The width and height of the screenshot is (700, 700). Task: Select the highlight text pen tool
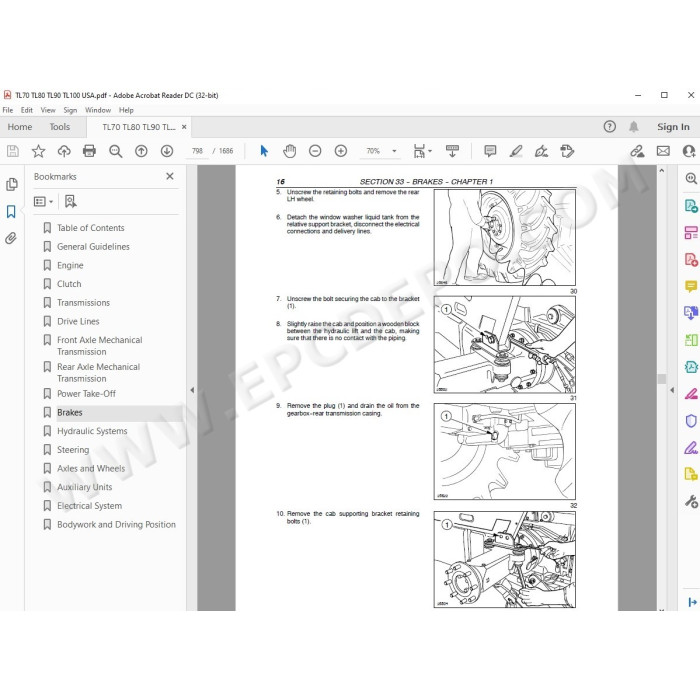[516, 151]
